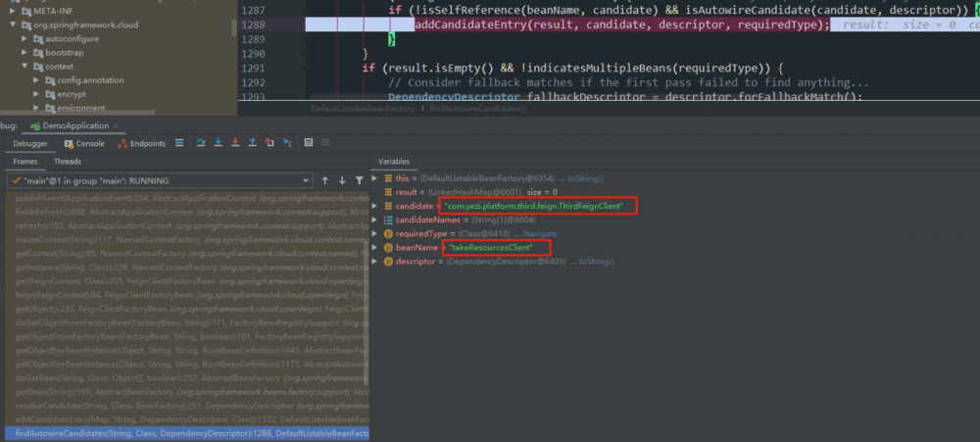
Task: Expand the requiredType variable node
Action: click(375, 234)
